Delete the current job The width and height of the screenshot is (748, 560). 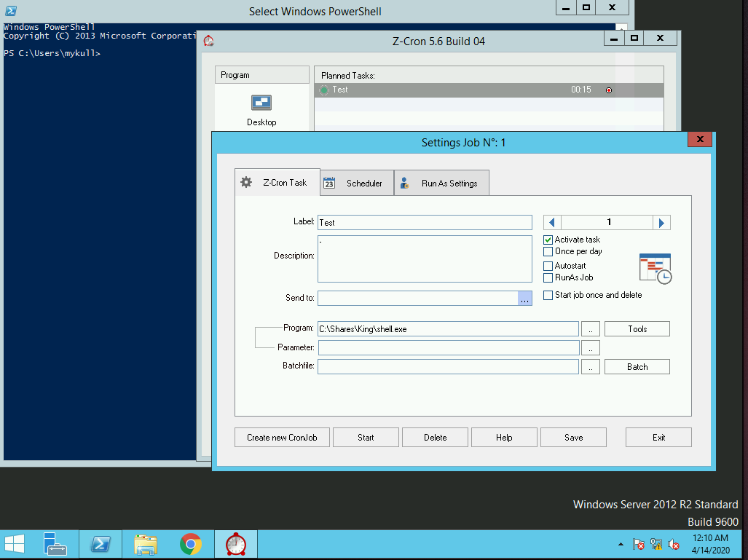(x=435, y=438)
